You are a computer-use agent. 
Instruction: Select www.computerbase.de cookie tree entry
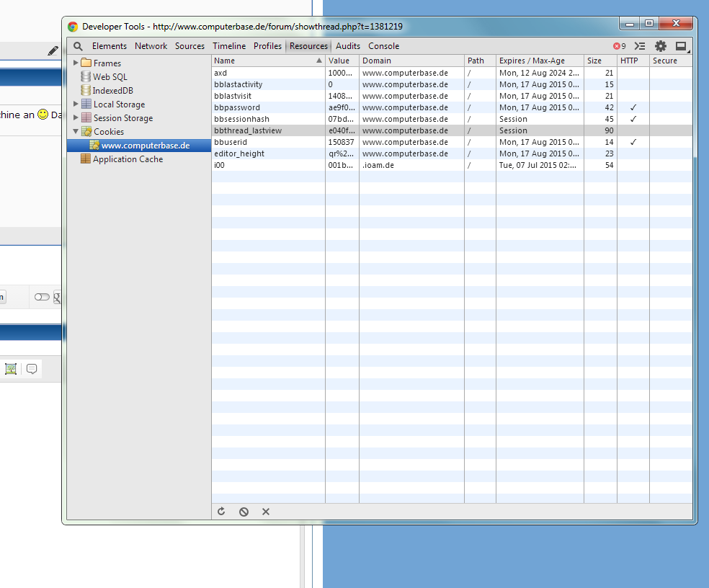point(139,145)
